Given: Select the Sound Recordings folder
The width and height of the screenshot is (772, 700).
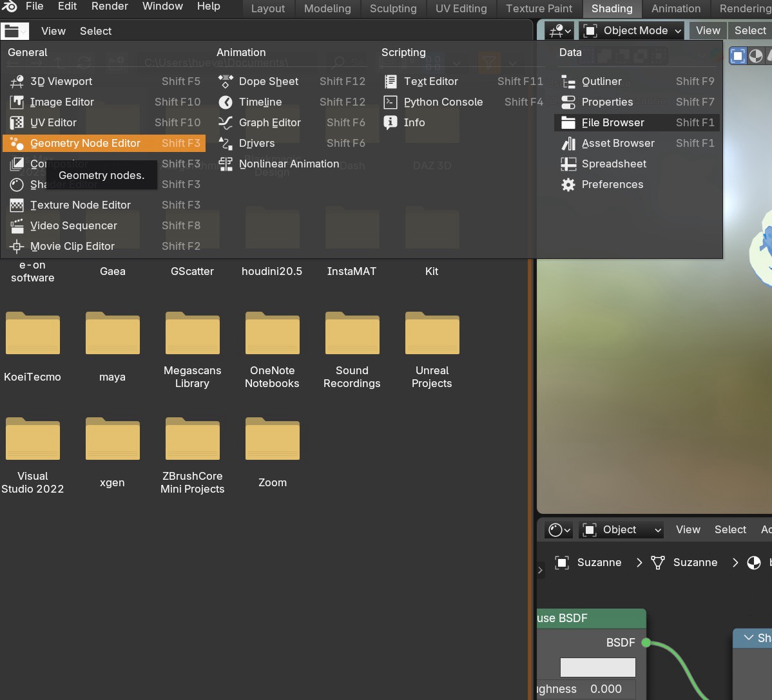Looking at the screenshot, I should pyautogui.click(x=352, y=350).
